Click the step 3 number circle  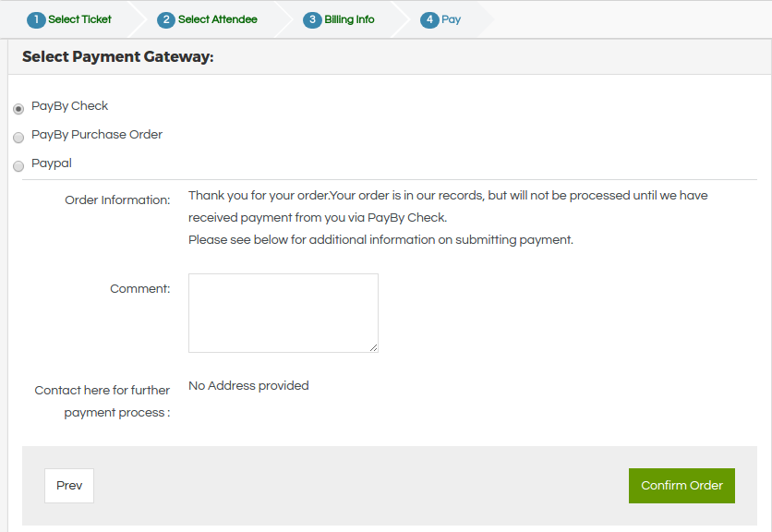tap(312, 19)
